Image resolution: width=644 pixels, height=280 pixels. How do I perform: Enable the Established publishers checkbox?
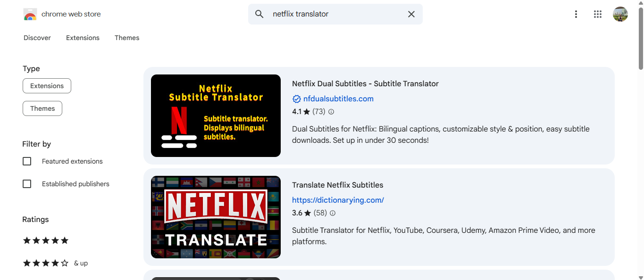[27, 184]
